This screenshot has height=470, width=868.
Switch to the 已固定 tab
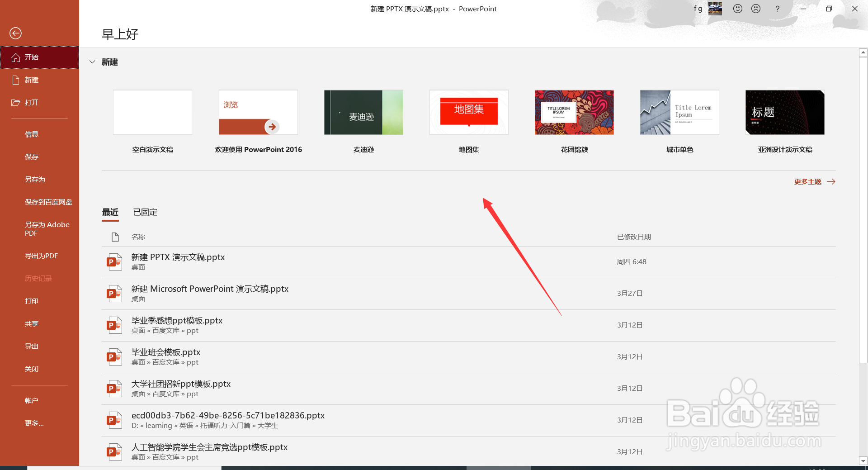145,212
